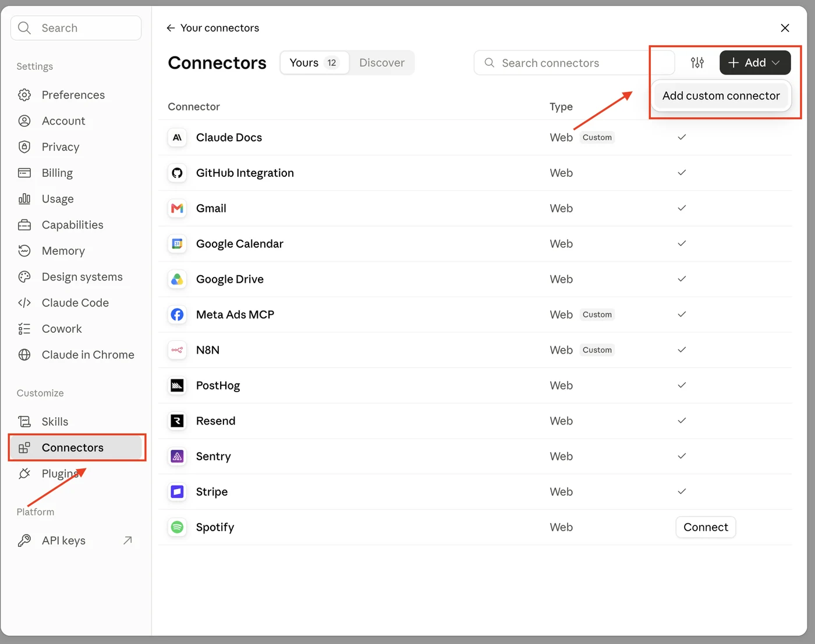
Task: Click the sidebar Search field
Action: pos(76,28)
